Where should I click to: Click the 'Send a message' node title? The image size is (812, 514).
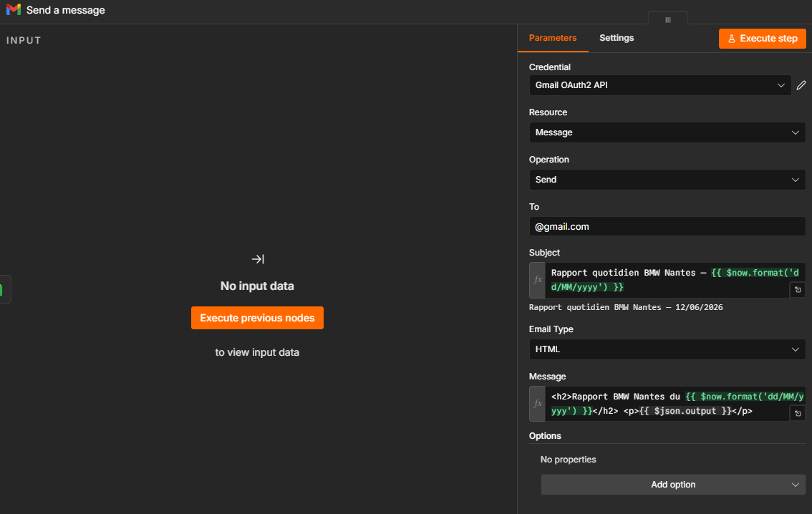[x=66, y=10]
